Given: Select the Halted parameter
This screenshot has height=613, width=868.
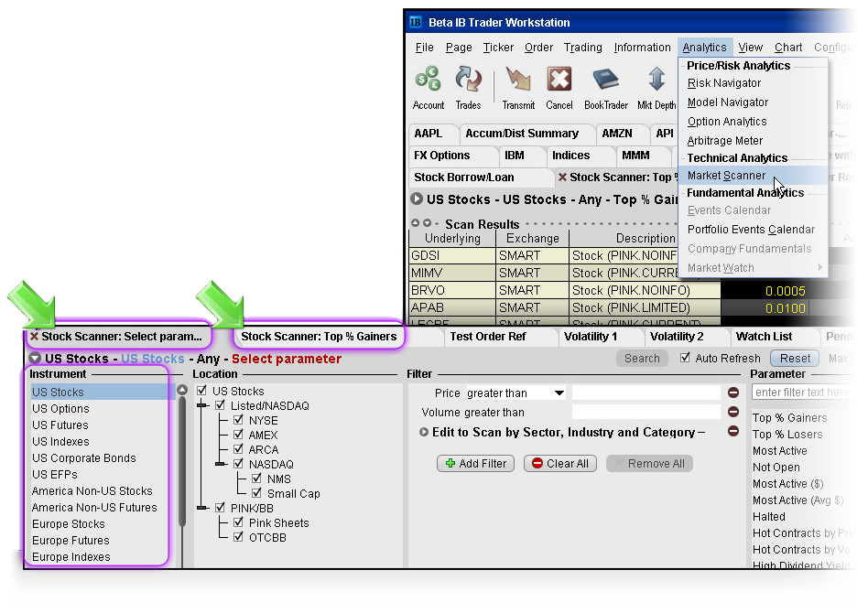Looking at the screenshot, I should pos(768,516).
